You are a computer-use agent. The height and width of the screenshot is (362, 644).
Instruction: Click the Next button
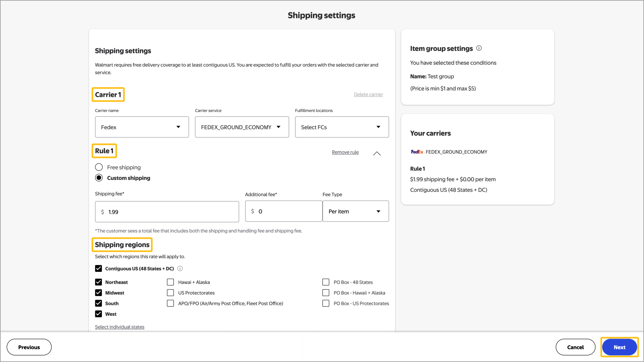click(x=619, y=347)
